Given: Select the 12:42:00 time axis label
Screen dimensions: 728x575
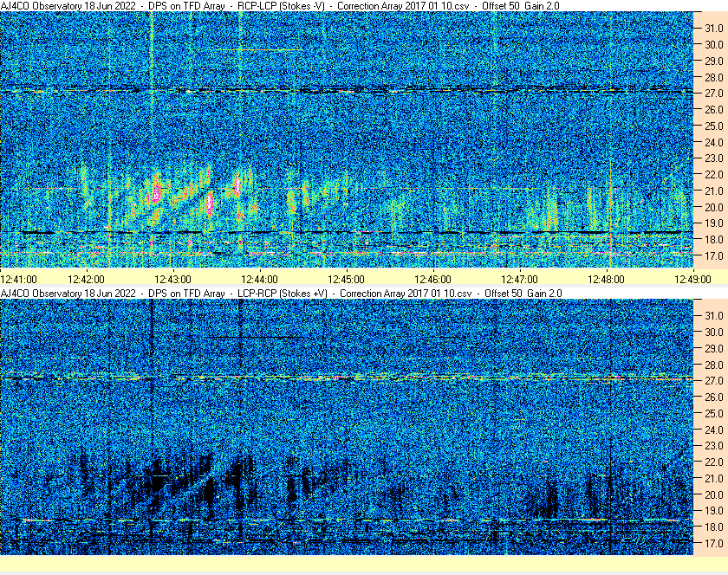Looking at the screenshot, I should tap(86, 280).
